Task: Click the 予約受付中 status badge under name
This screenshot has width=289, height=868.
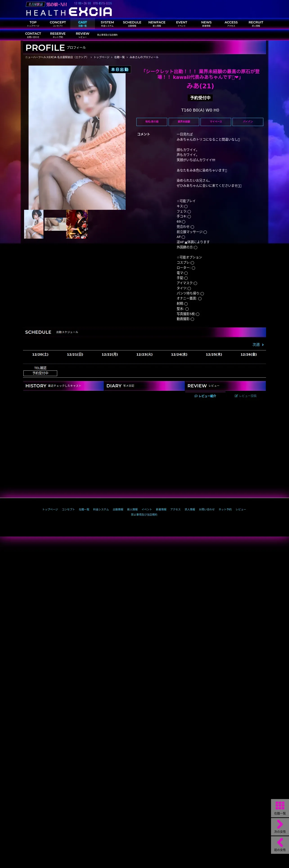Action: 200,98
